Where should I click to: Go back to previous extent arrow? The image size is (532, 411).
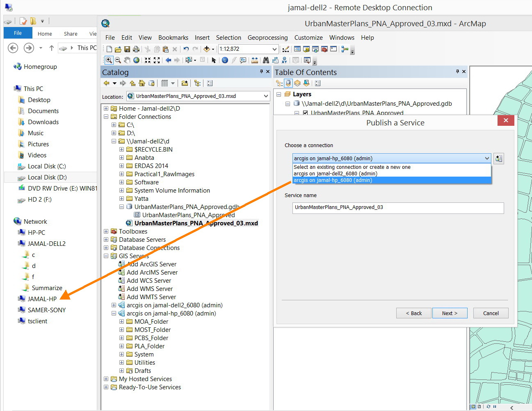point(168,60)
